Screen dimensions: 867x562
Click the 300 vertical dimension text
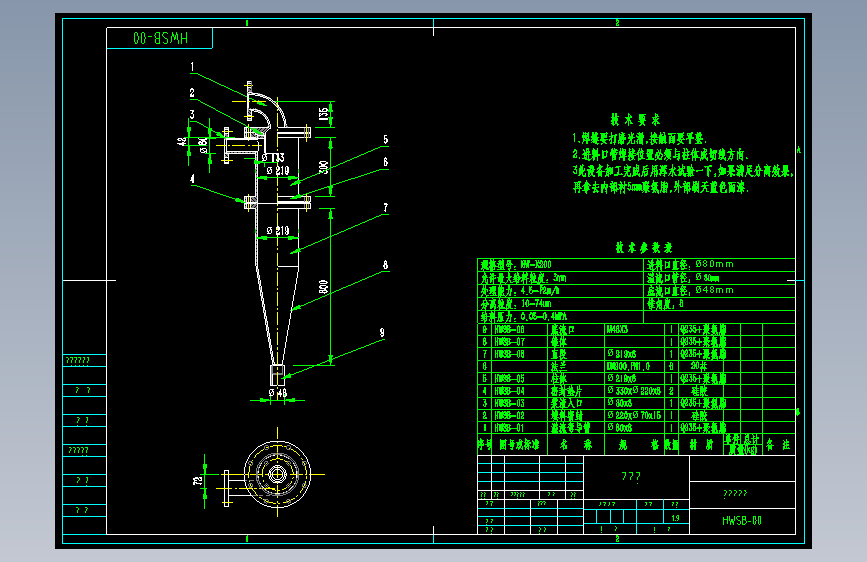coord(323,167)
